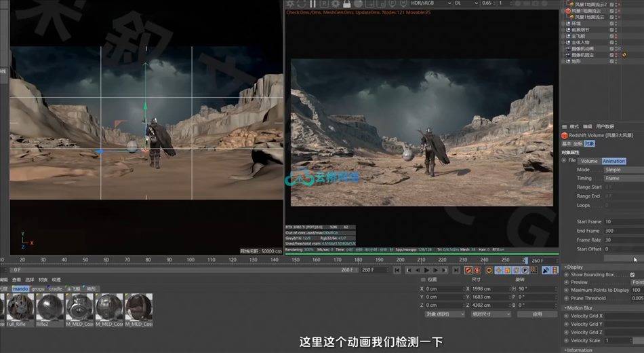Go to start of animation
This screenshot has width=644, height=353.
pyautogui.click(x=397, y=270)
